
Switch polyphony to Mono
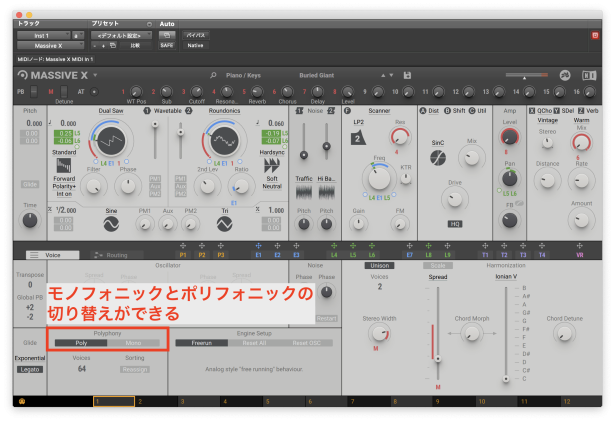coord(133,343)
